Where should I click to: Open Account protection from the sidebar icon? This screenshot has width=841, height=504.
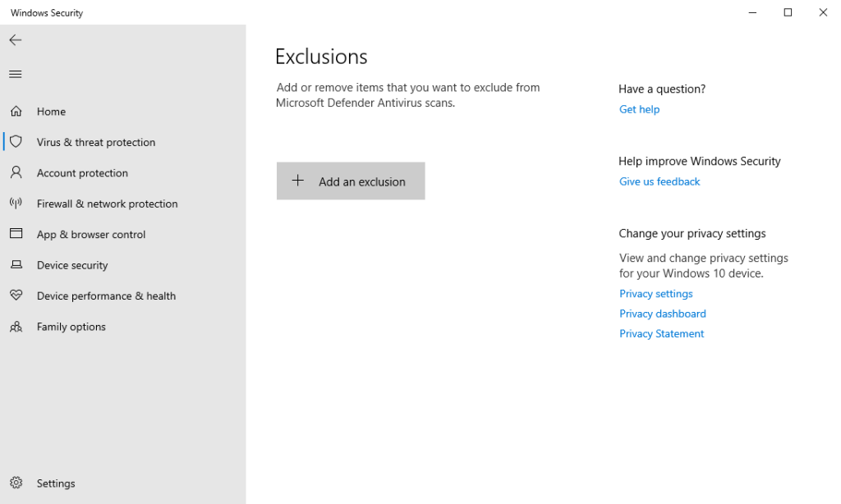click(x=16, y=172)
